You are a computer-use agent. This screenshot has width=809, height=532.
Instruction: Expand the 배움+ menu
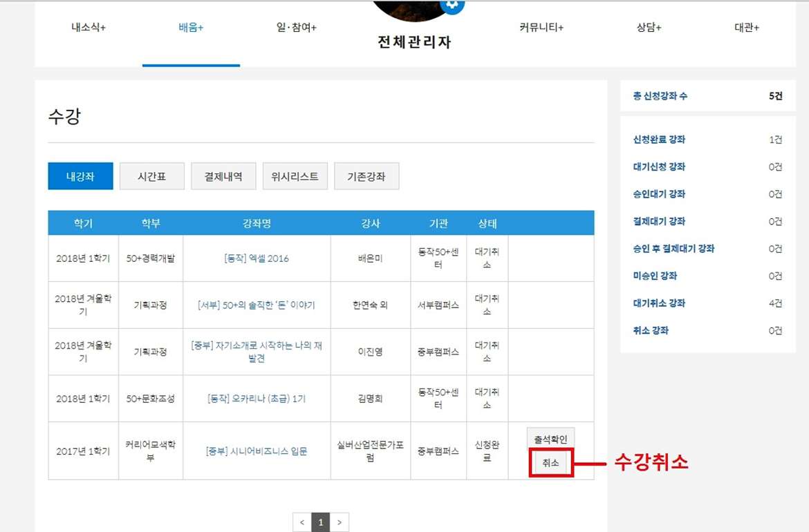(191, 28)
